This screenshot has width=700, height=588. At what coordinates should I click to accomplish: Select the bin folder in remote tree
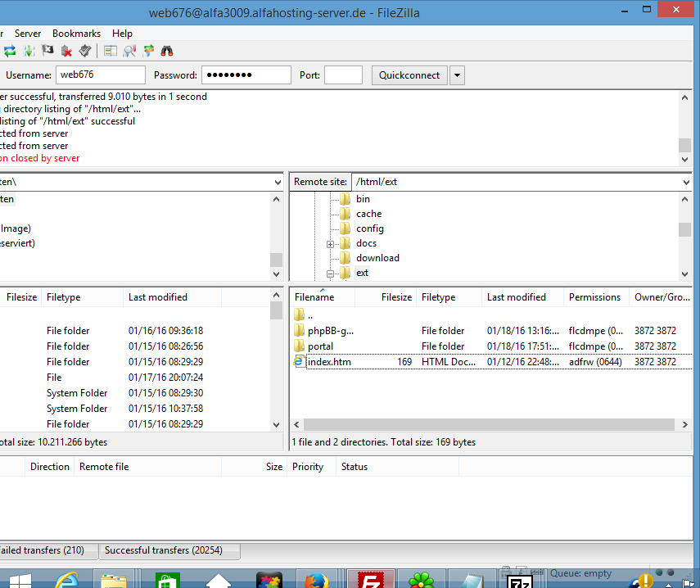[363, 199]
